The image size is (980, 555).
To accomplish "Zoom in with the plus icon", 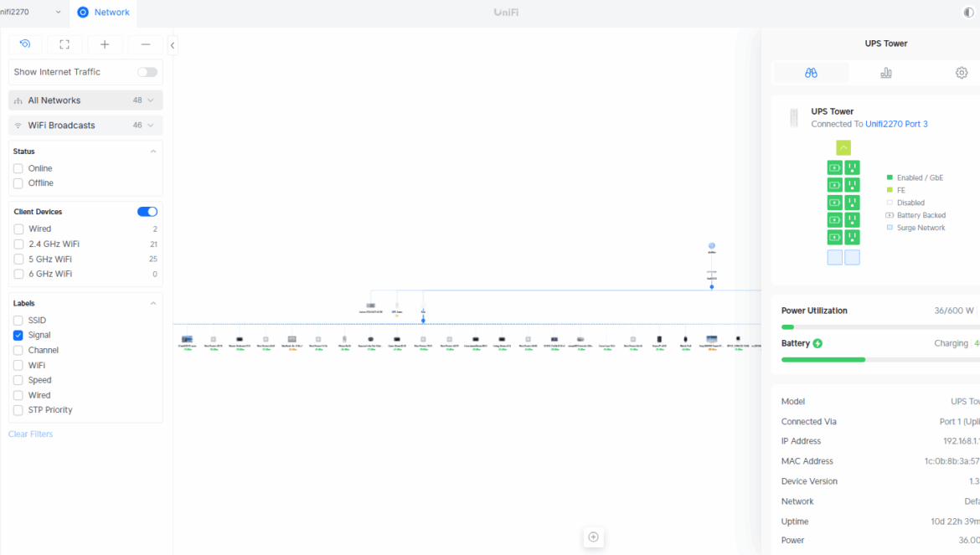I will 105,44.
